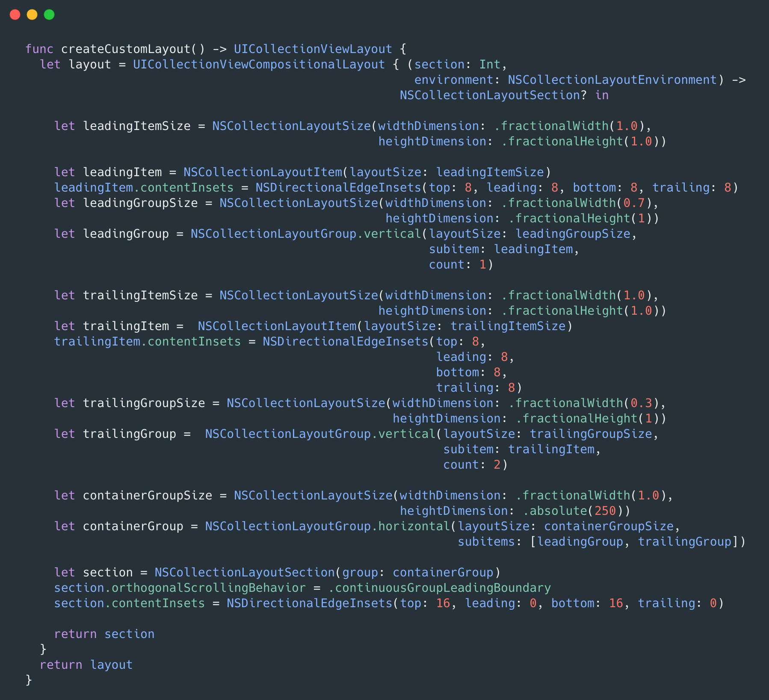769x700 pixels.
Task: Click the leadingItemSize variable declaration
Action: (x=137, y=126)
